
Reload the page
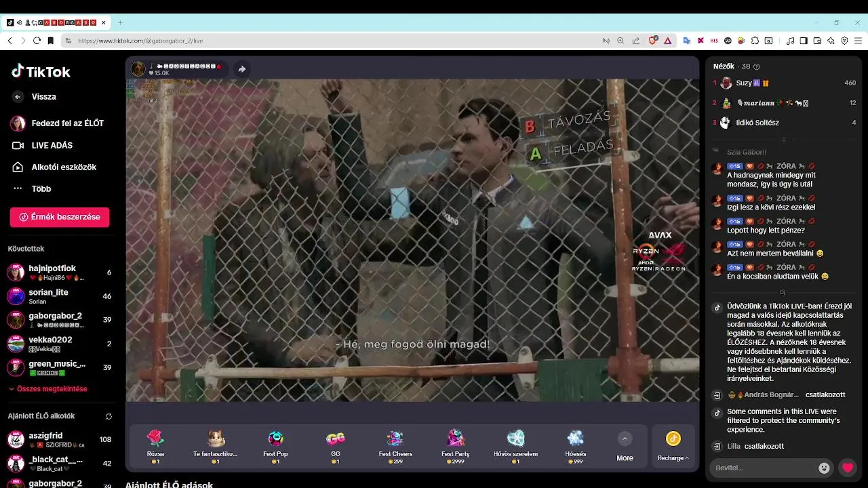[x=37, y=41]
